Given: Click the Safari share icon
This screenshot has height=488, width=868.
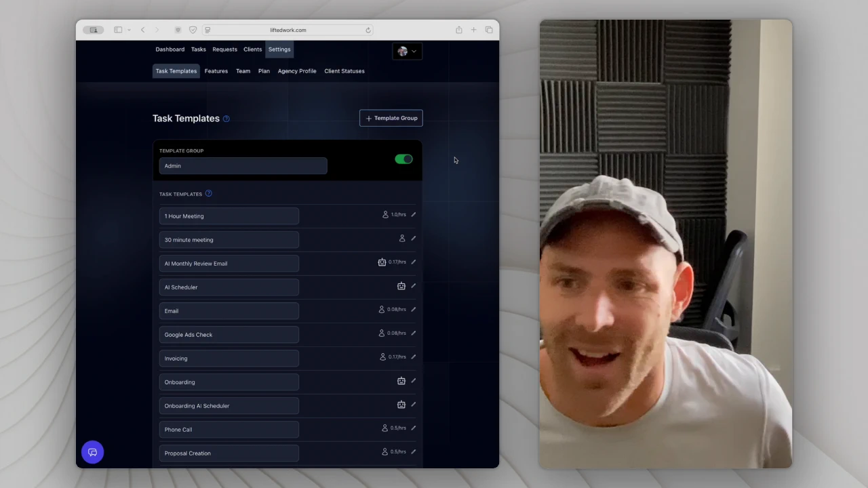Looking at the screenshot, I should pos(459,30).
